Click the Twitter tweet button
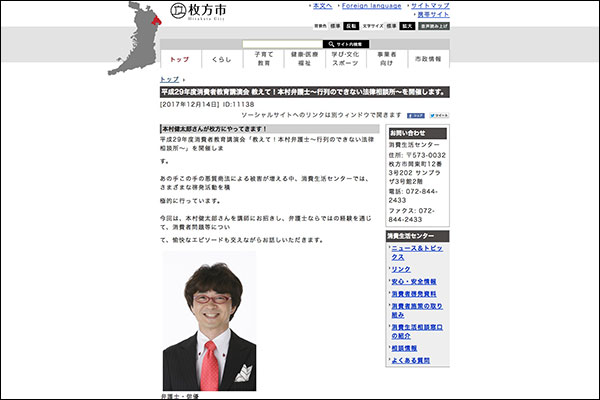This screenshot has height=400, width=600. pyautogui.click(x=440, y=116)
